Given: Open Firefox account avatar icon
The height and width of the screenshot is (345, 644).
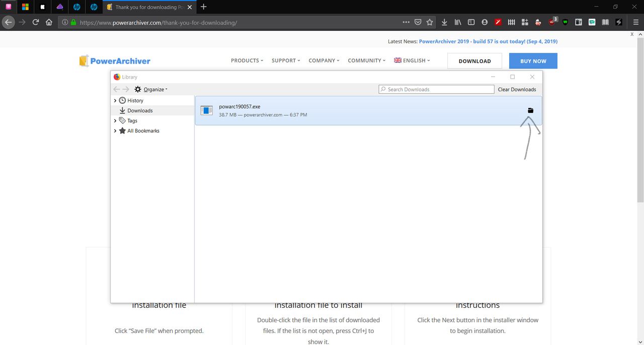Looking at the screenshot, I should (485, 22).
